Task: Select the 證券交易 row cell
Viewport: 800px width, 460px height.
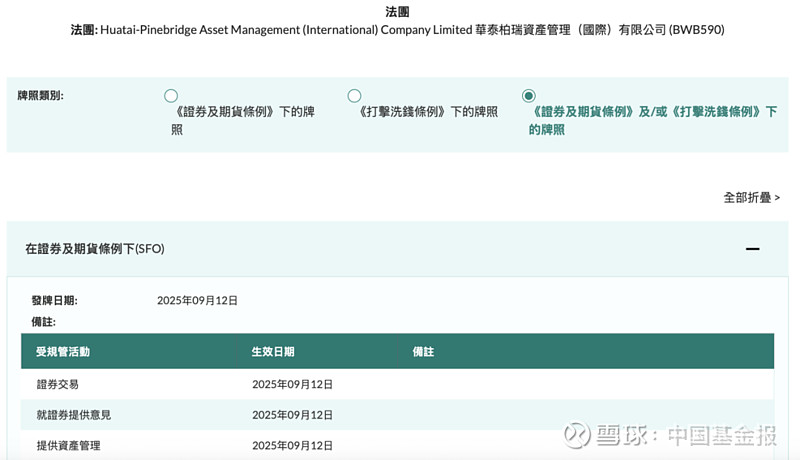Action: (58, 384)
